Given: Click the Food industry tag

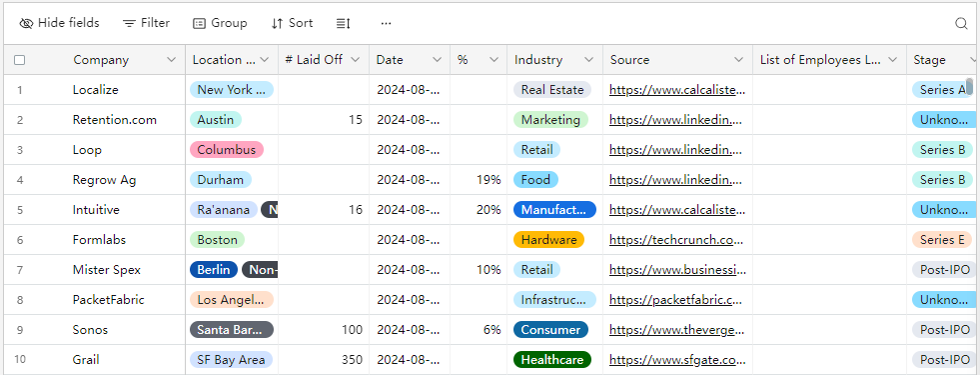Looking at the screenshot, I should pyautogui.click(x=535, y=180).
